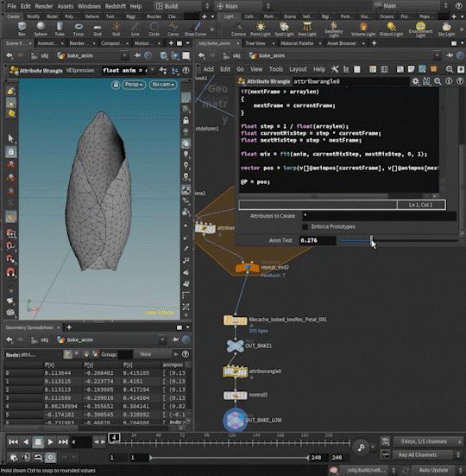Click the current frame number field
This screenshot has width=466, height=476.
point(81,441)
